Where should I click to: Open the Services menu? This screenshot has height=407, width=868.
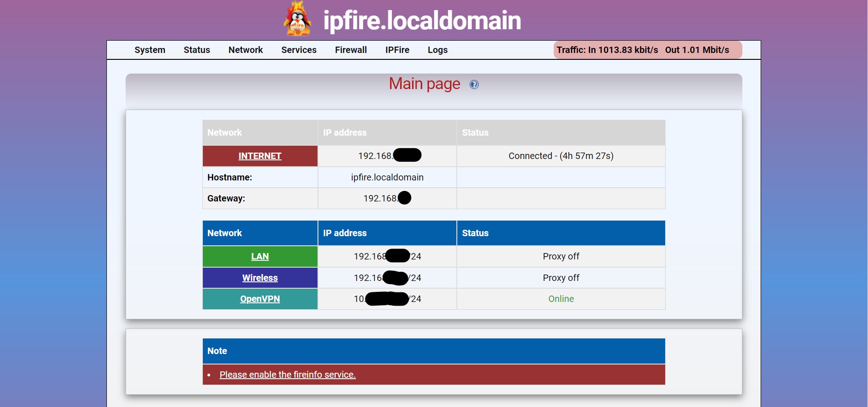299,50
